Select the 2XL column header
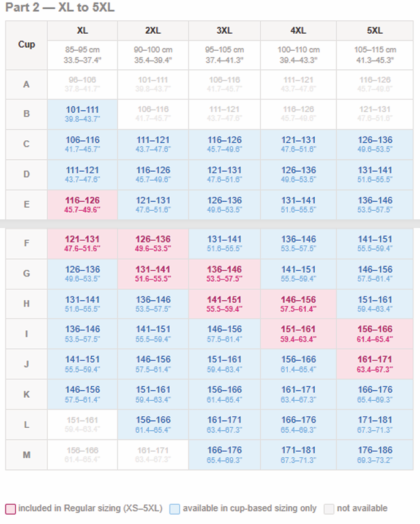This screenshot has width=420, height=524. [x=153, y=31]
